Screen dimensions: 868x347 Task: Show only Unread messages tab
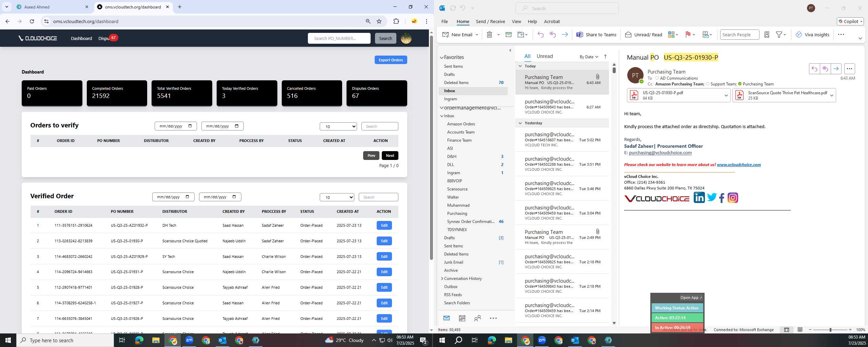tap(545, 56)
